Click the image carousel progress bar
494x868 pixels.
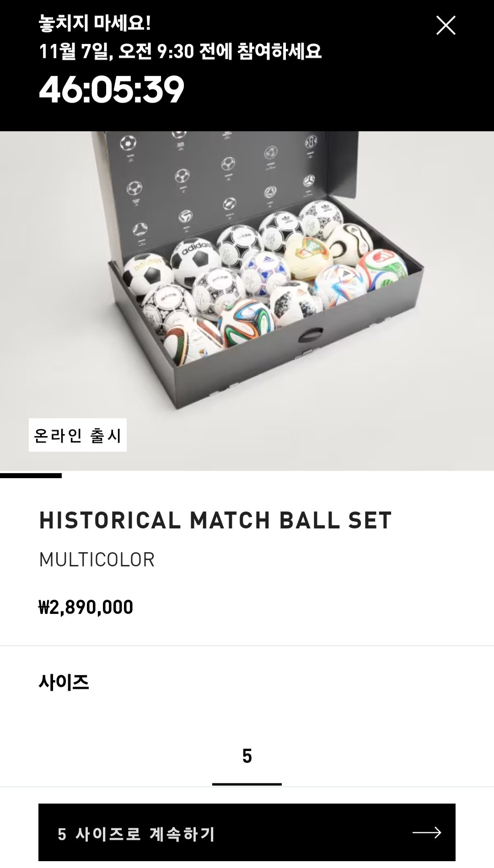tap(31, 476)
